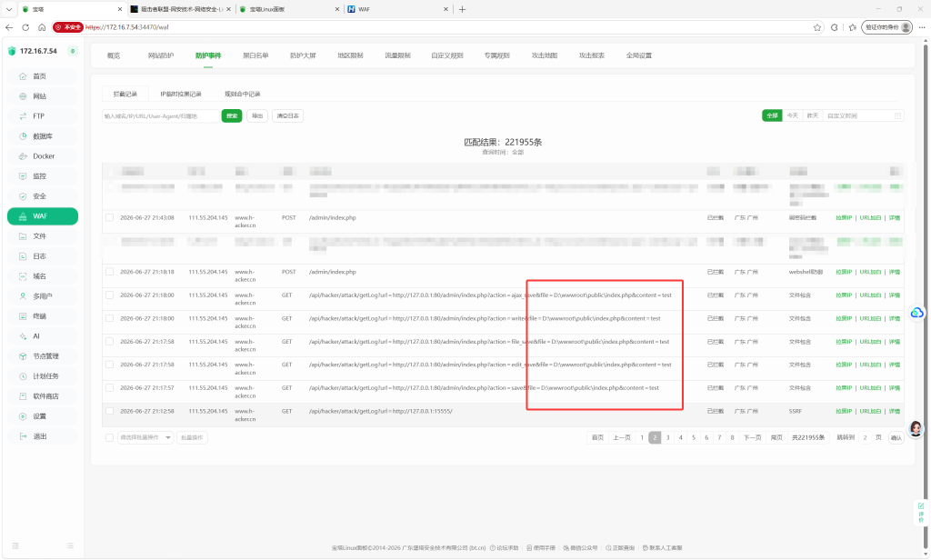Switch to the 黑白名单 tab
Viewport: 931px width, 560px height.
click(255, 55)
